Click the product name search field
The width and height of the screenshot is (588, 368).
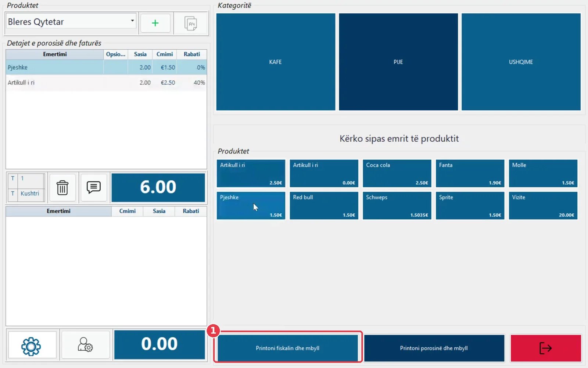tap(399, 139)
